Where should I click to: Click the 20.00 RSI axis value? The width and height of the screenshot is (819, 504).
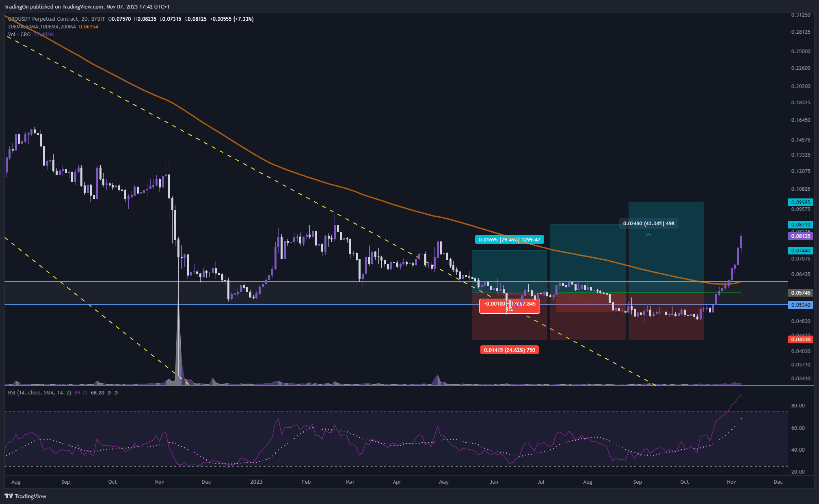[798, 472]
